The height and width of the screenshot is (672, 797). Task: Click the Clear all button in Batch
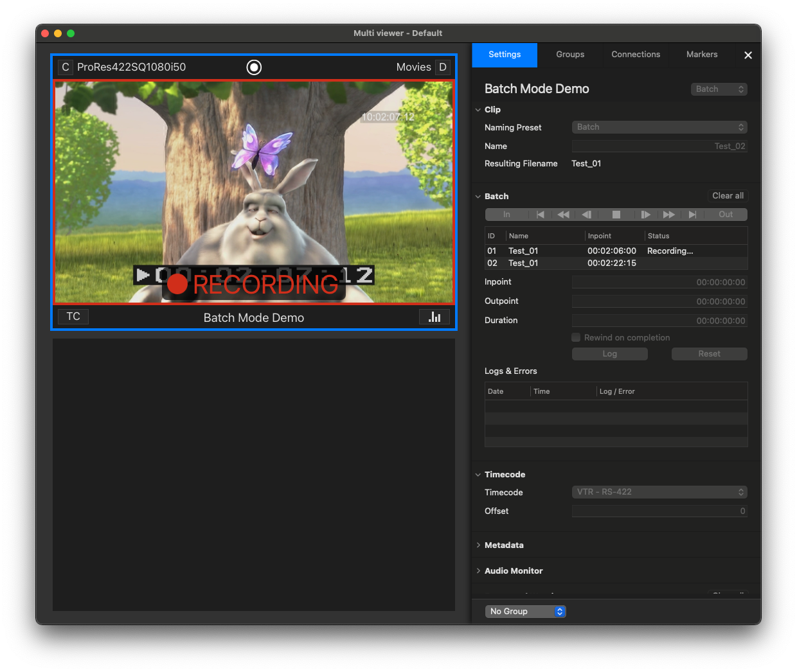[728, 196]
